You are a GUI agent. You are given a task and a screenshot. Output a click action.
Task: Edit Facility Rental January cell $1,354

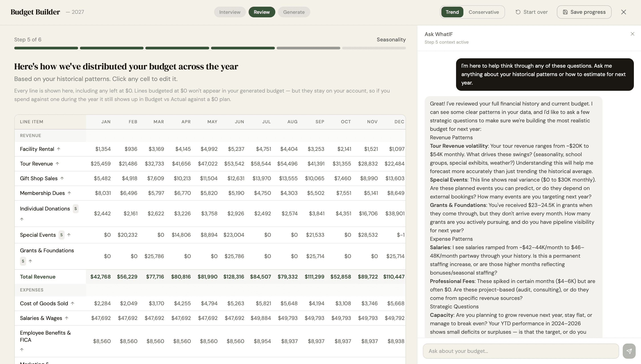(103, 149)
